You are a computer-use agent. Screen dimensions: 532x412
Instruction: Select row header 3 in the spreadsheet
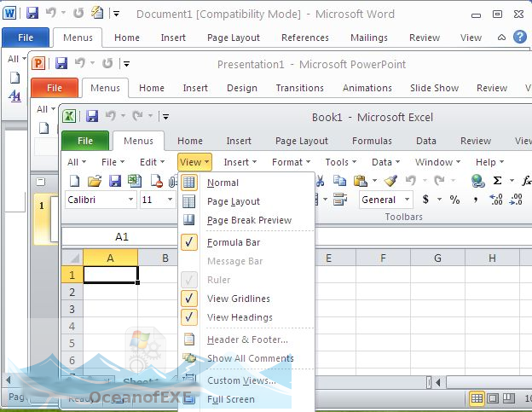coord(72,309)
